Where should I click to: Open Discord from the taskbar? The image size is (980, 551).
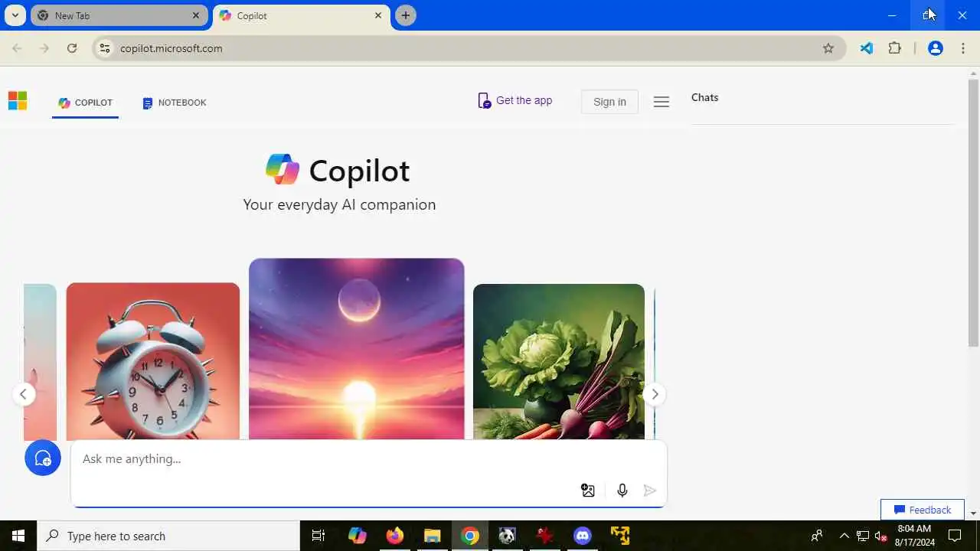point(583,536)
